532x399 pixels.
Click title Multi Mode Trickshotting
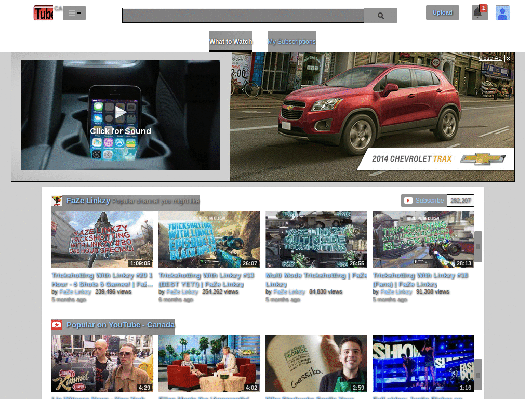tap(316, 280)
